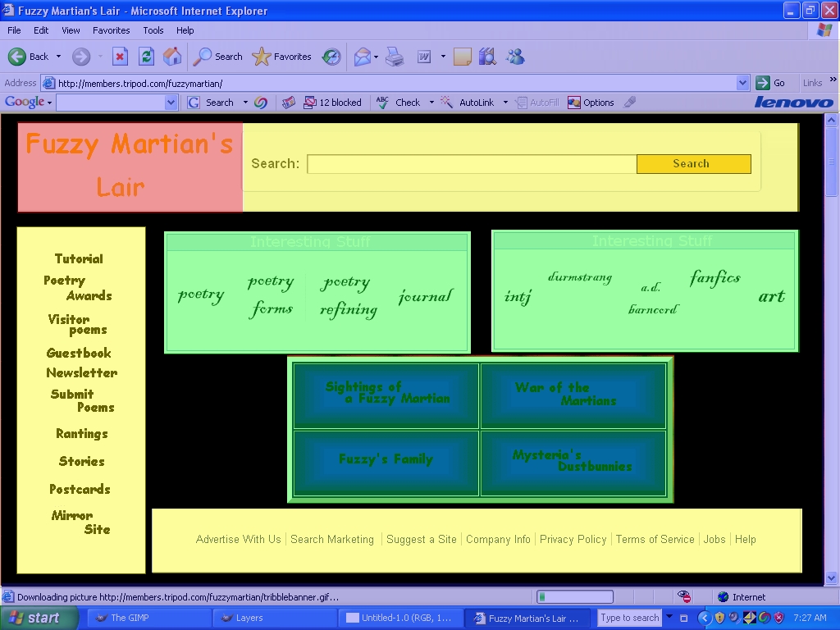Viewport: 840px width, 630px height.
Task: Expand the address bar dropdown arrow
Action: point(742,83)
